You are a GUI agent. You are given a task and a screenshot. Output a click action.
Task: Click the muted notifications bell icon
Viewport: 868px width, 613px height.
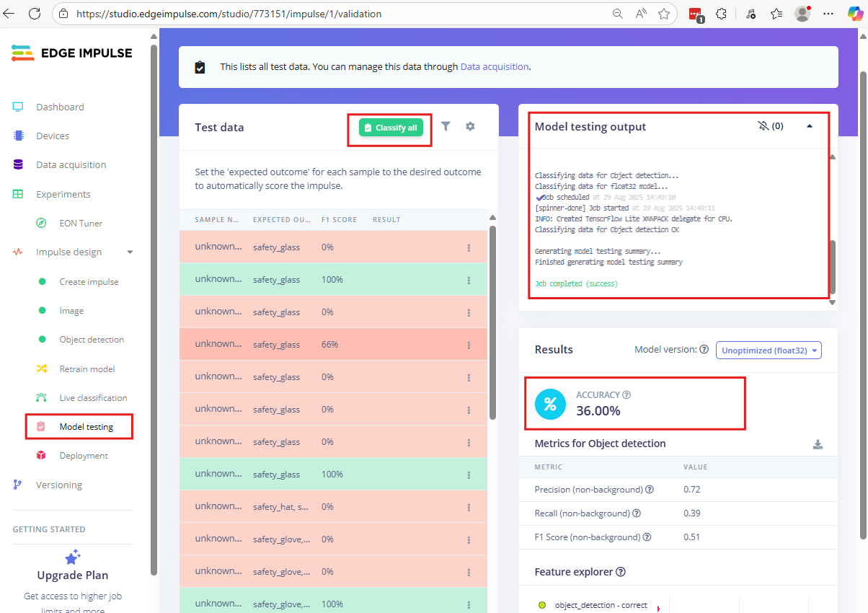763,126
